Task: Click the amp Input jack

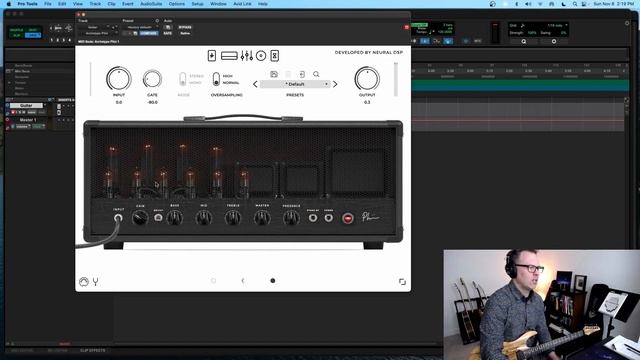Action: click(118, 218)
